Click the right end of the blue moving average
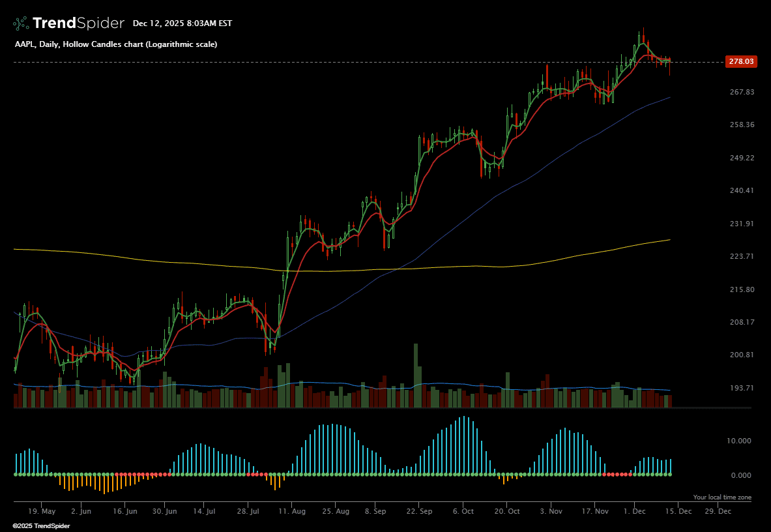 click(669, 97)
